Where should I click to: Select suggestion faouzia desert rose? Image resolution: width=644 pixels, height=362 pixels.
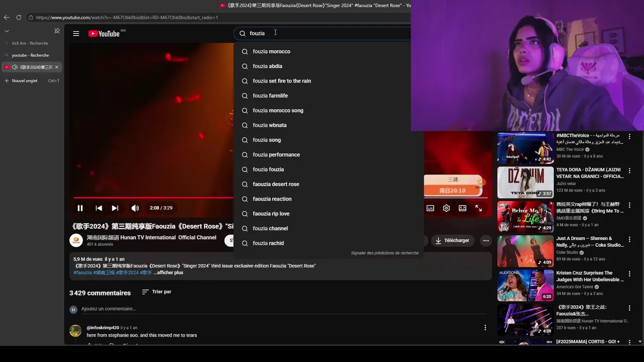pyautogui.click(x=329, y=184)
